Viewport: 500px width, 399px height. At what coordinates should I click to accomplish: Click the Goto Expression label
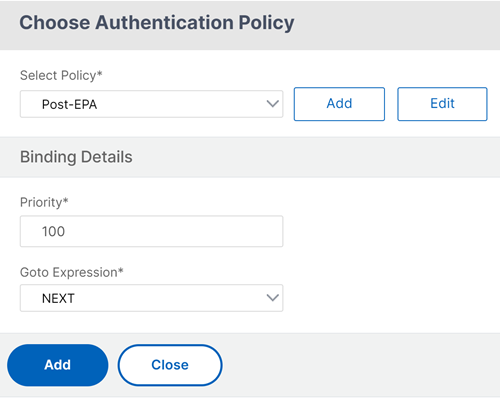(72, 272)
